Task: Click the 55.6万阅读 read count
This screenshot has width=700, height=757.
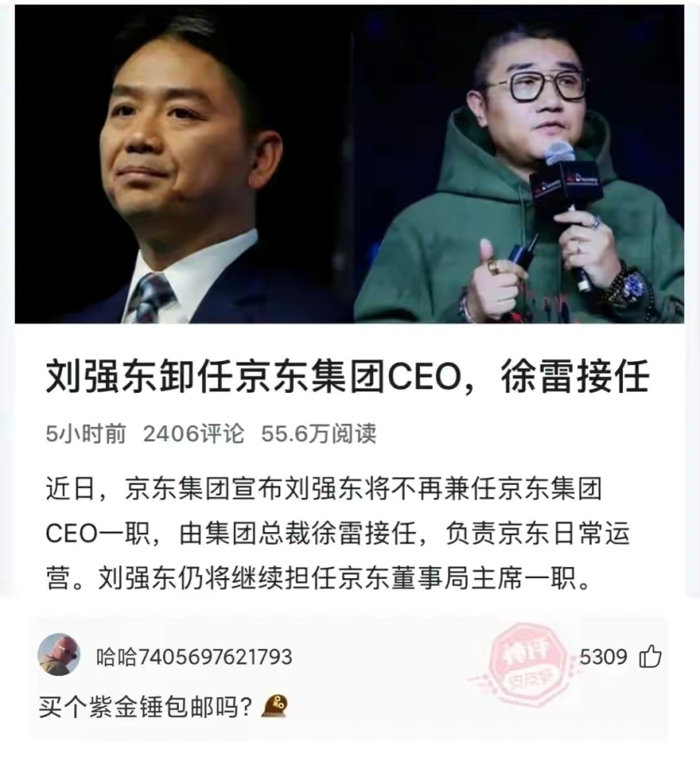Action: click(x=319, y=433)
